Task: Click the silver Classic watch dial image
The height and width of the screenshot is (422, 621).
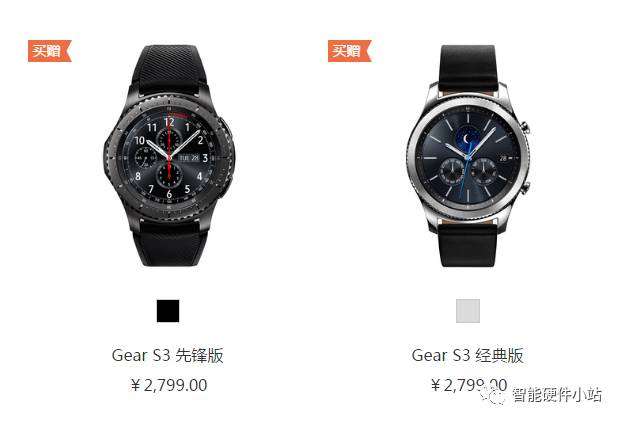Action: 468,158
